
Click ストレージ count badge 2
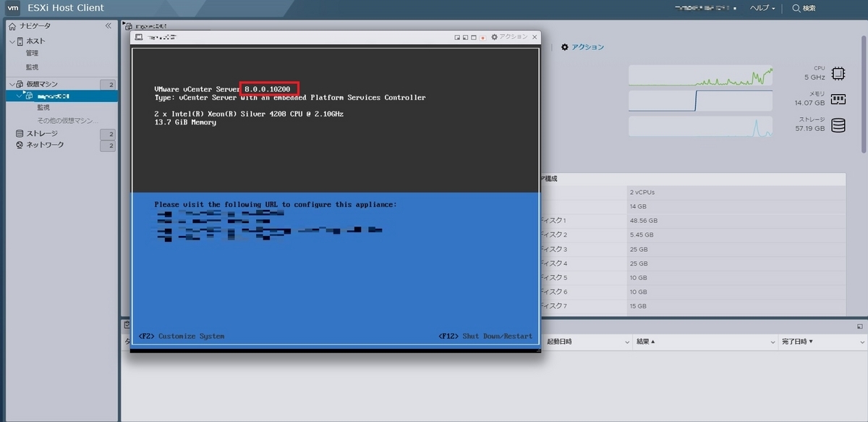point(108,134)
